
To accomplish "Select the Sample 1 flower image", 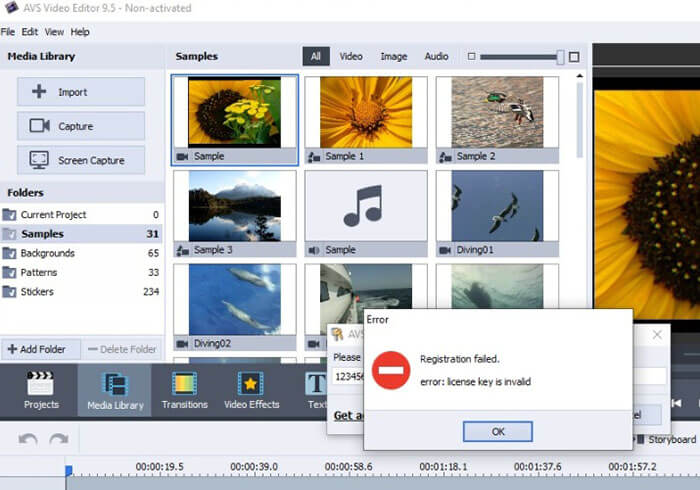I will click(366, 120).
